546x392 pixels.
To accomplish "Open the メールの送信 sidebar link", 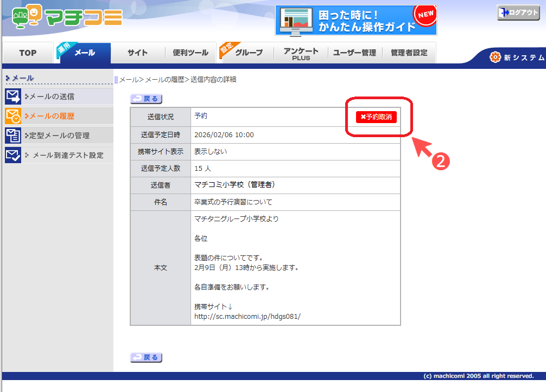I will coord(52,97).
